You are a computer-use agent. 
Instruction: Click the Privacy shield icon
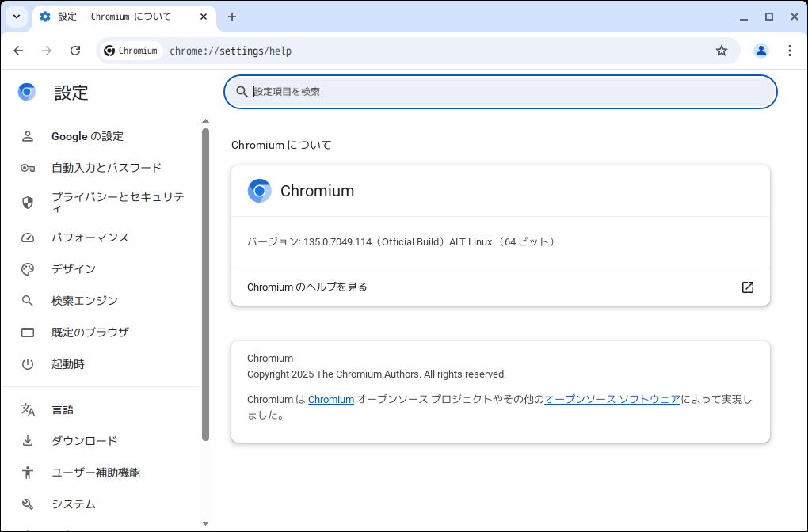(28, 203)
